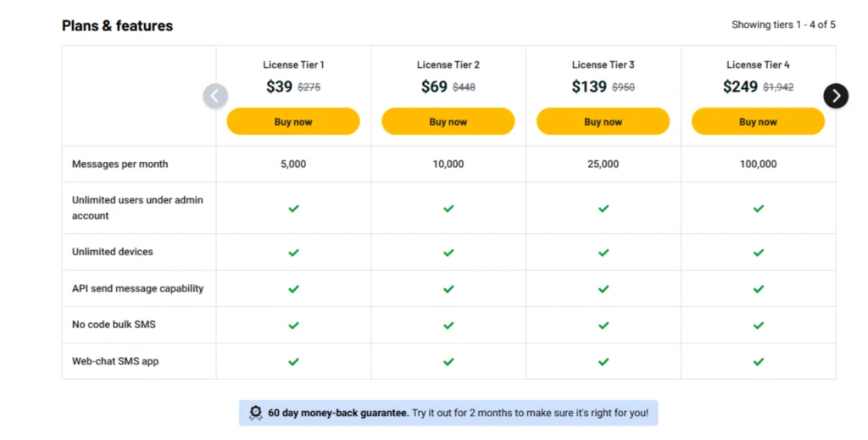Click Tier 1 Unlimited devices checkmark

(293, 253)
